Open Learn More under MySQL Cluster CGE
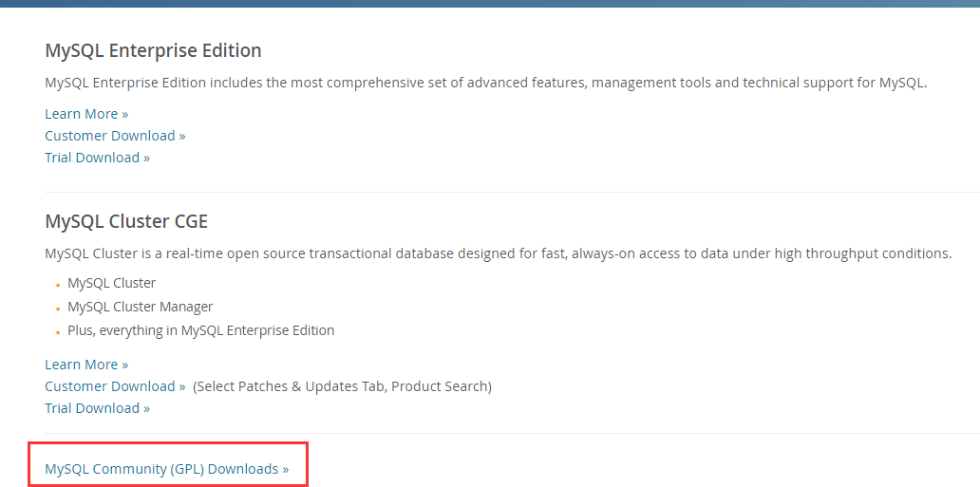 pos(85,365)
